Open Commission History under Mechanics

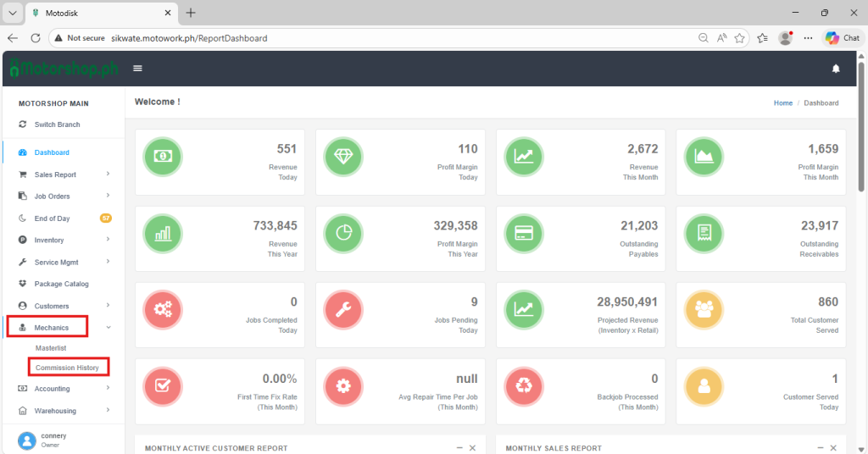67,368
